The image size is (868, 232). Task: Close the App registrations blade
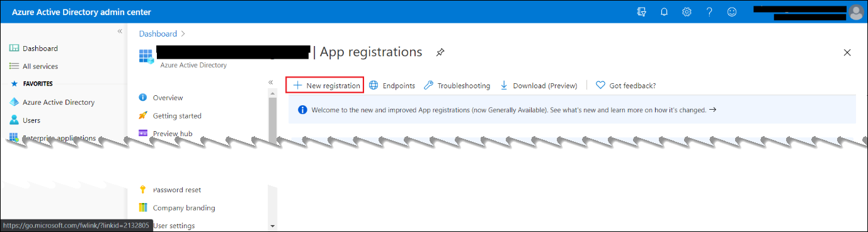click(847, 52)
